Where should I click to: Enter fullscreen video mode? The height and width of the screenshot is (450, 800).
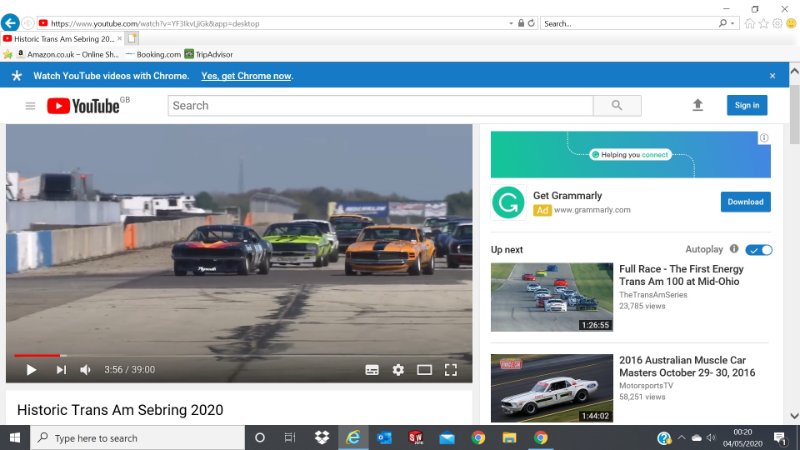click(x=451, y=370)
